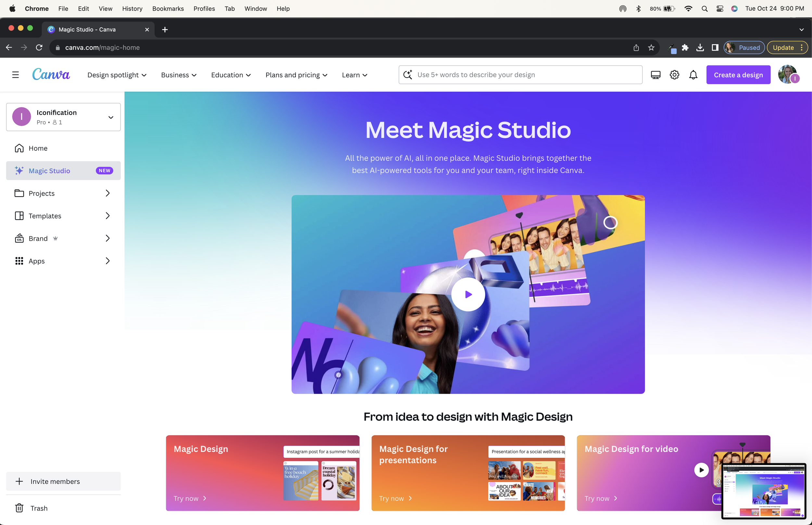Click the Chrome back arrow
Screen dimensions: 812x525
9,47
